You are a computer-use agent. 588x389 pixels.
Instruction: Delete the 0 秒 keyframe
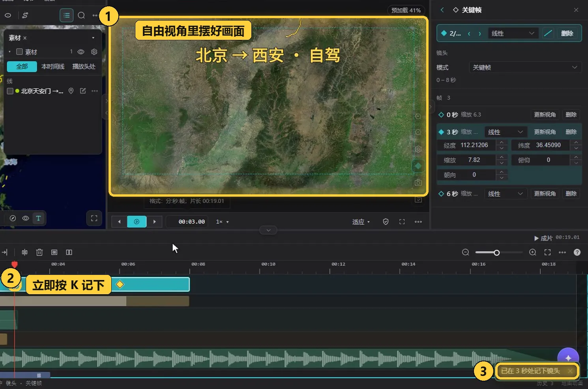click(571, 115)
